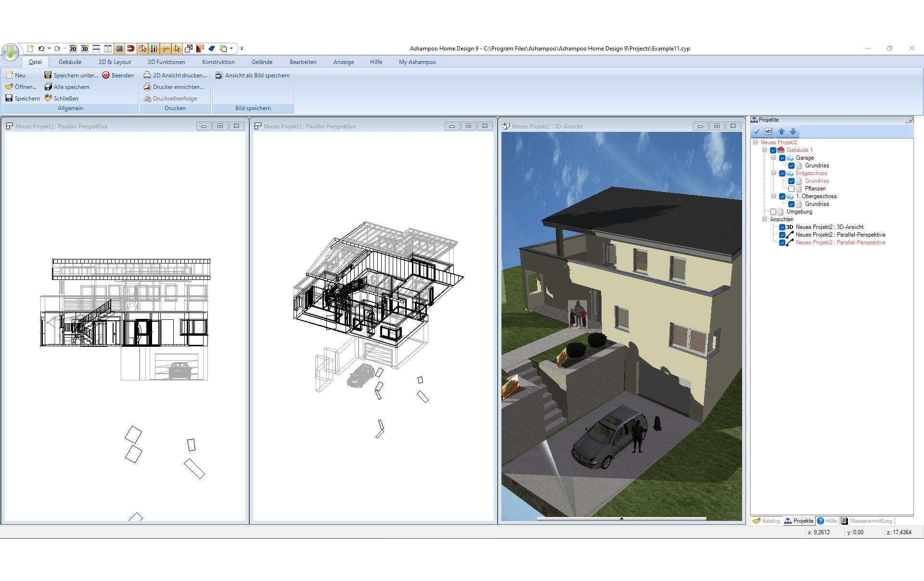
Task: Click the red magnet snap icon
Action: [x=130, y=49]
